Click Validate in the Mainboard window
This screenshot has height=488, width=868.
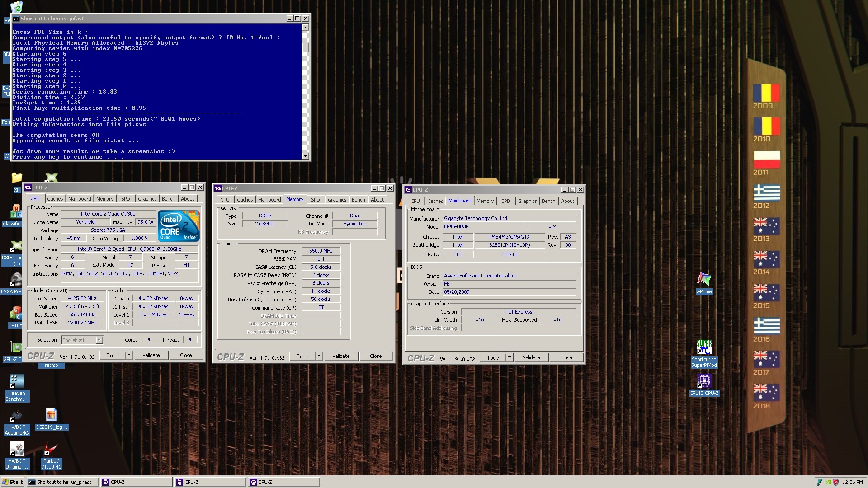click(x=531, y=357)
